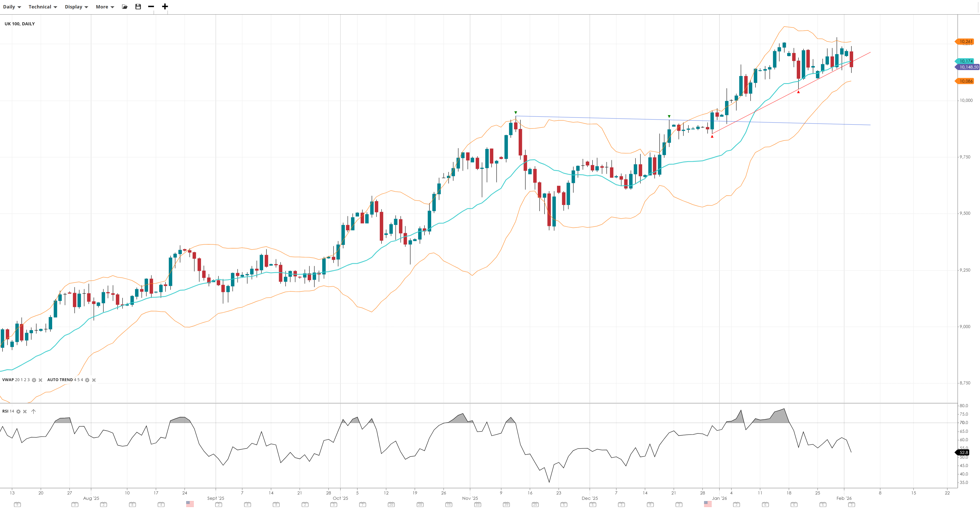This screenshot has height=509, width=980.
Task: Remove the AUTO TREND indicator
Action: pos(94,380)
